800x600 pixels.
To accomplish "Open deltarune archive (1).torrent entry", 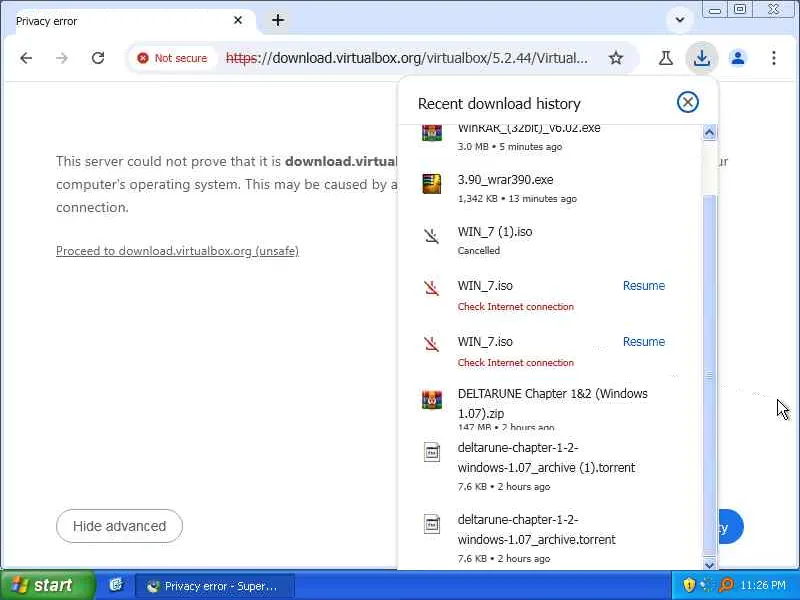I will tap(550, 468).
